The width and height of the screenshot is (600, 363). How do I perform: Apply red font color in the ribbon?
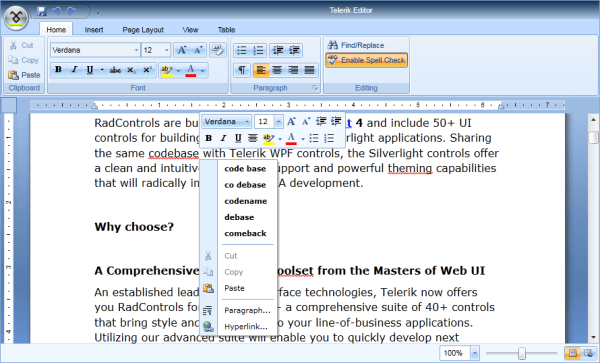191,71
